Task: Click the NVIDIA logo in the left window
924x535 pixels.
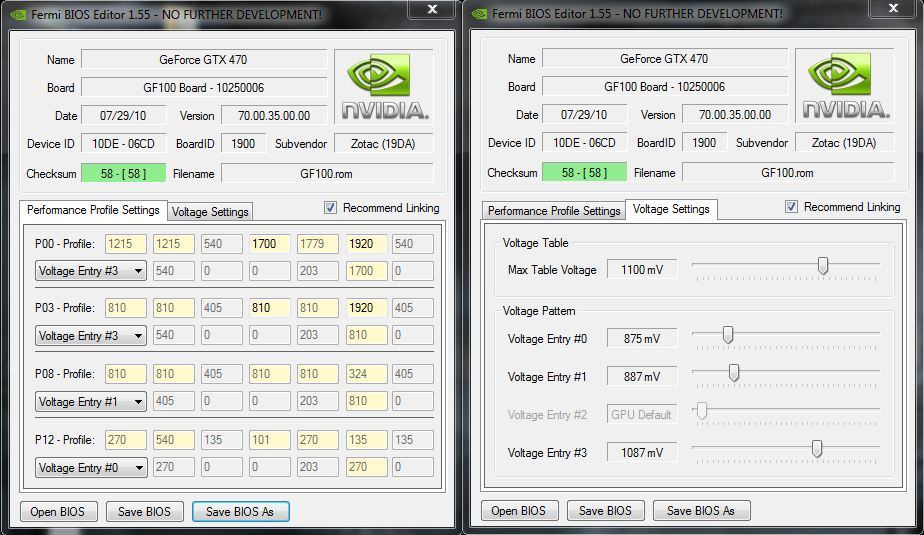Action: pos(384,86)
